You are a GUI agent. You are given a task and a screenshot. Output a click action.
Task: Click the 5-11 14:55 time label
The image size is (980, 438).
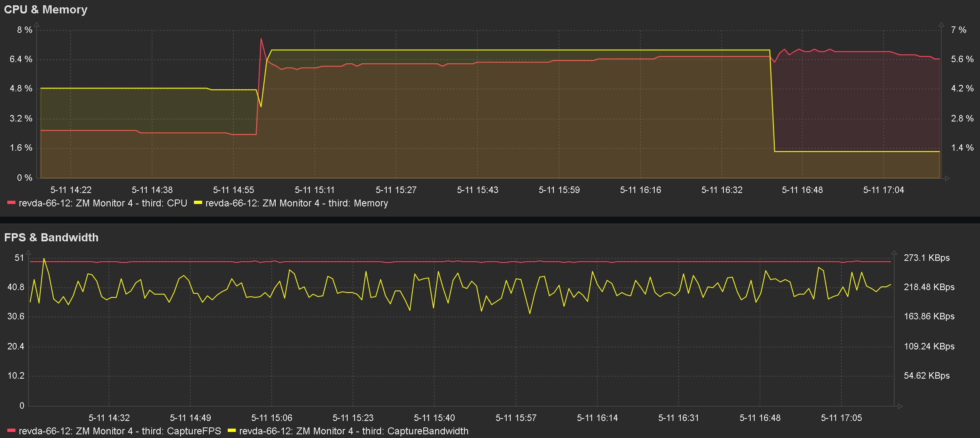(233, 190)
